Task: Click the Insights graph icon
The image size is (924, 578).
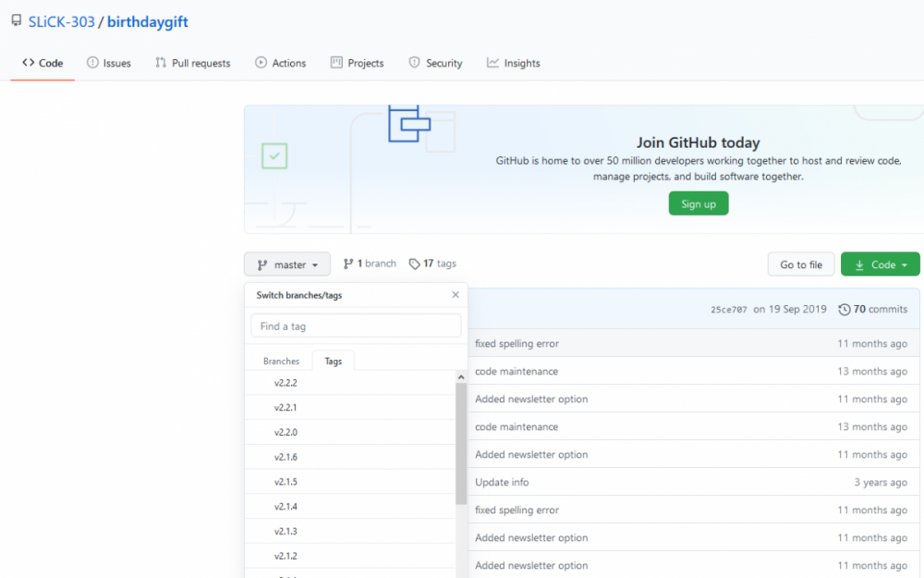Action: pyautogui.click(x=493, y=63)
